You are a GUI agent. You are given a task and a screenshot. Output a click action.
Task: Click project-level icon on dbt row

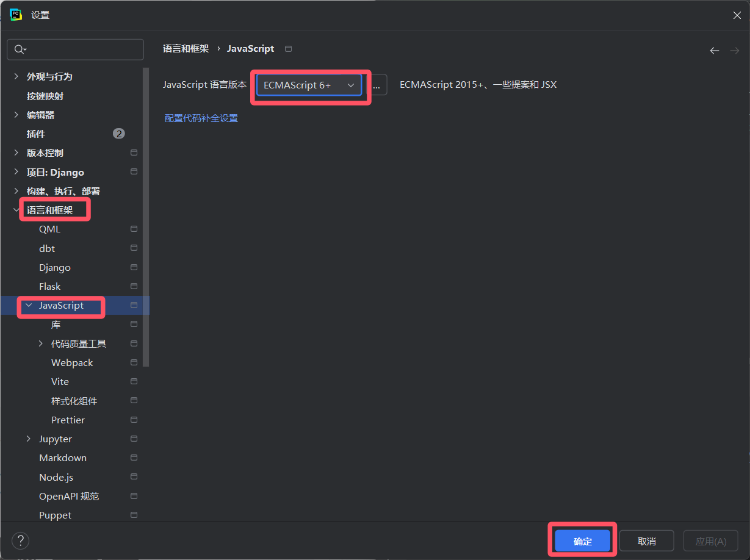pyautogui.click(x=134, y=248)
